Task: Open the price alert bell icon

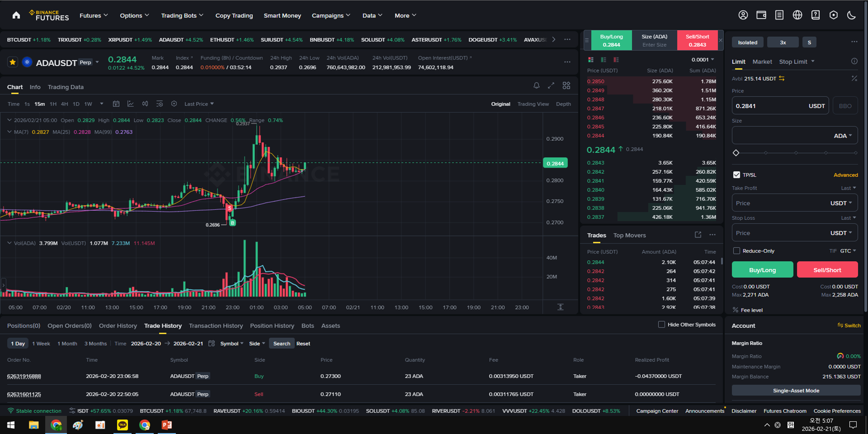Action: (536, 86)
